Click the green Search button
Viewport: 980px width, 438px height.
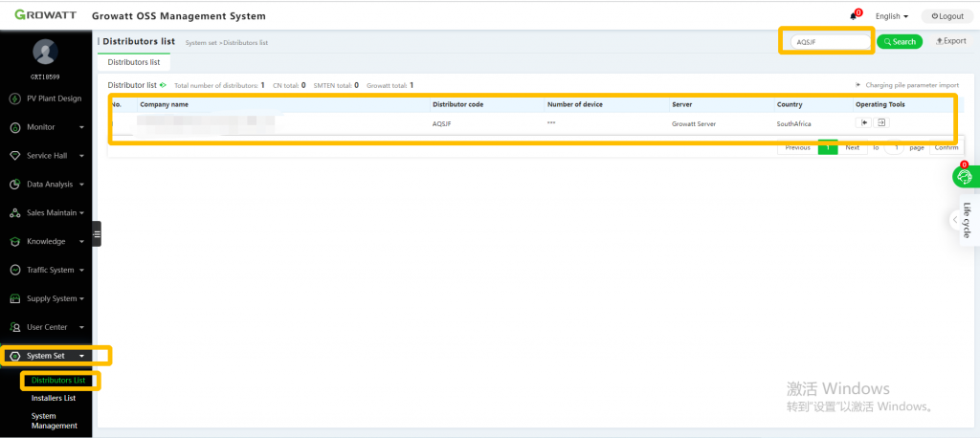(900, 42)
